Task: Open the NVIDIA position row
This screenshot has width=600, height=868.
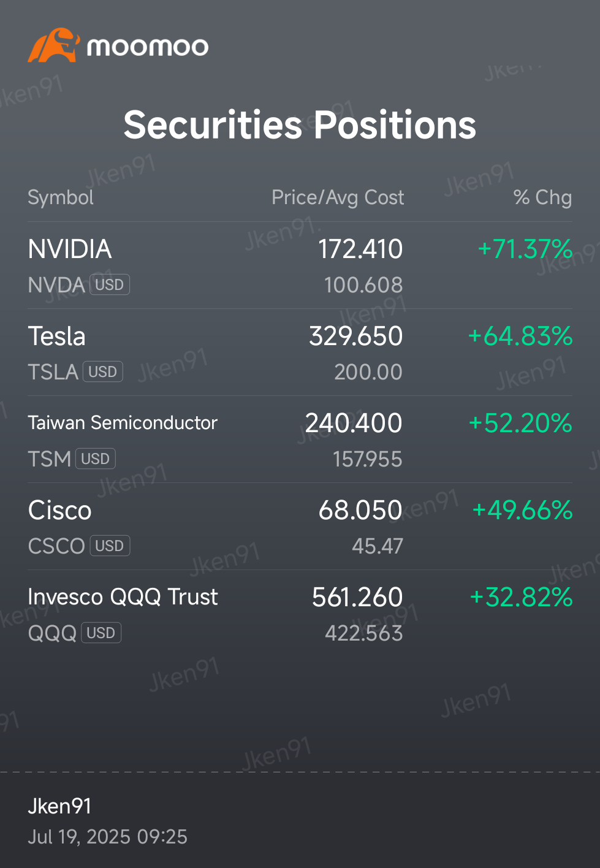Action: (300, 265)
